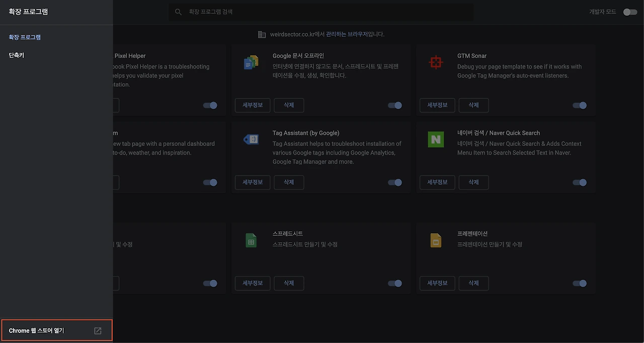Turn off the GTM Sonar extension
Viewport: 644px width, 343px height.
(580, 105)
